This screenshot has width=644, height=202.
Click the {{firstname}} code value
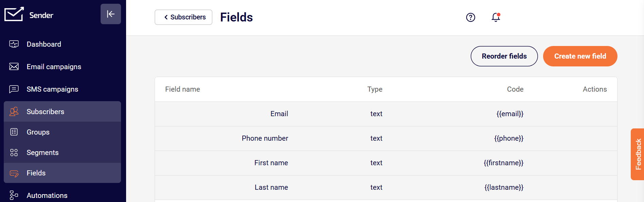tap(503, 163)
